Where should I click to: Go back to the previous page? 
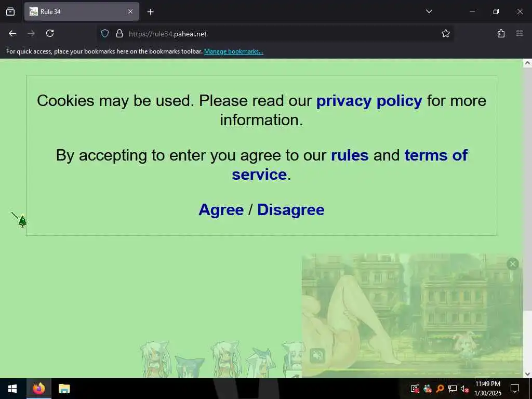[12, 33]
